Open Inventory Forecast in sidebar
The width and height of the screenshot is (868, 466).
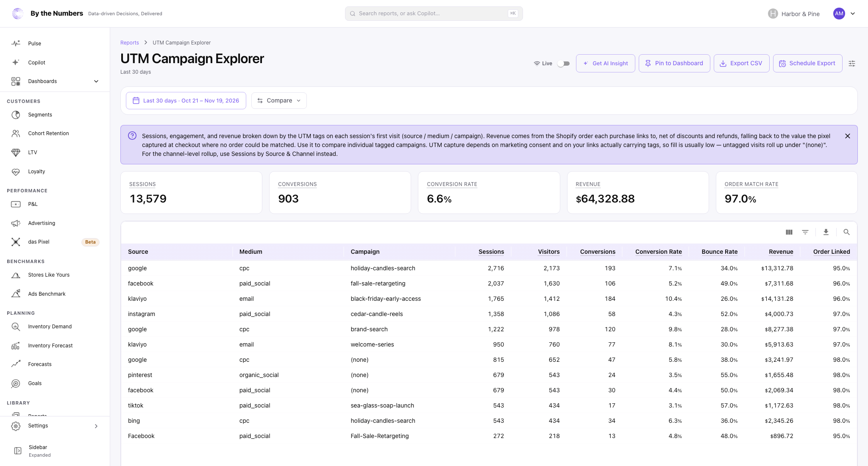point(55,346)
